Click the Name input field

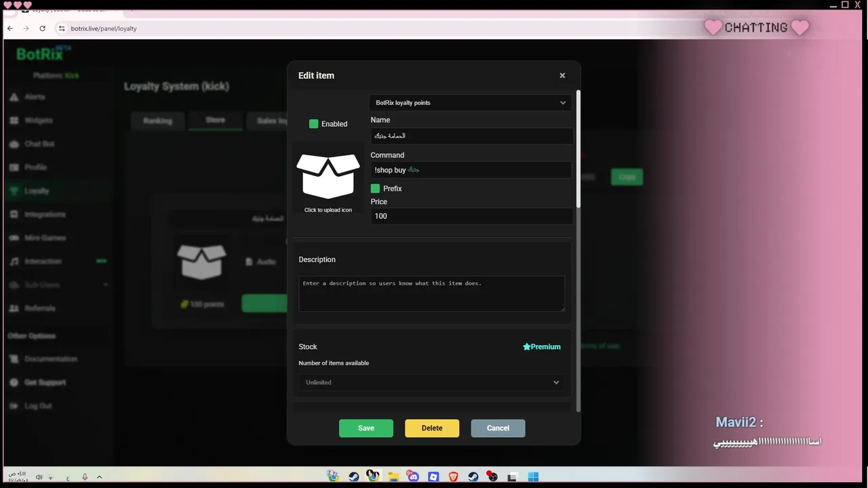point(472,136)
